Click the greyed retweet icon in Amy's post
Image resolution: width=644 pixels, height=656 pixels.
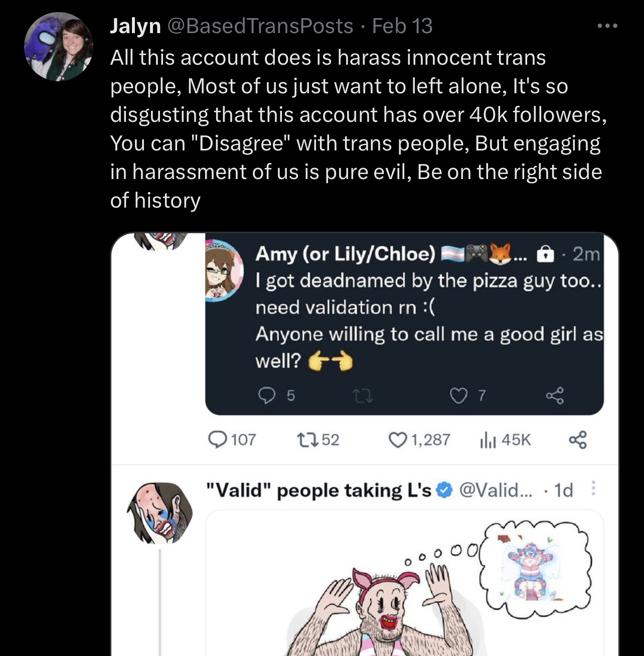363,397
